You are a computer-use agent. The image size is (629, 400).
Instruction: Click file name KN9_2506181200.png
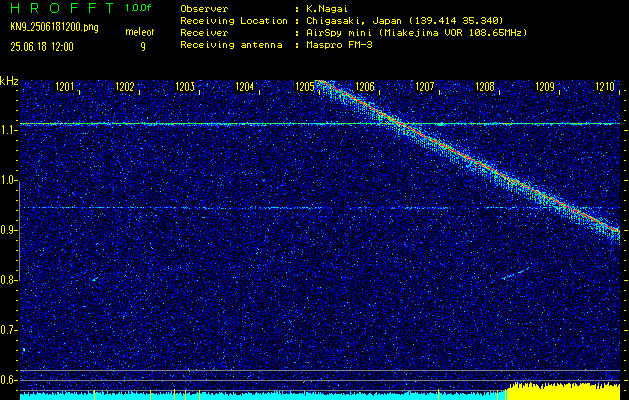55,27
